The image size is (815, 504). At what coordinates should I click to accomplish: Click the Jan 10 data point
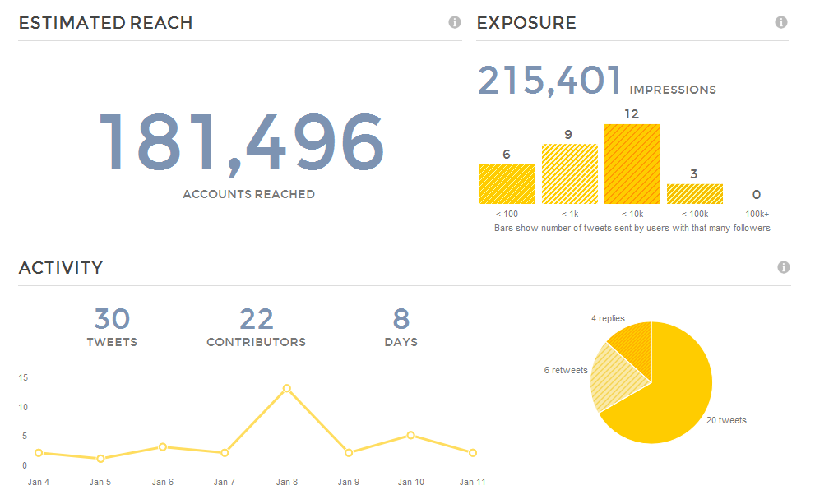410,435
